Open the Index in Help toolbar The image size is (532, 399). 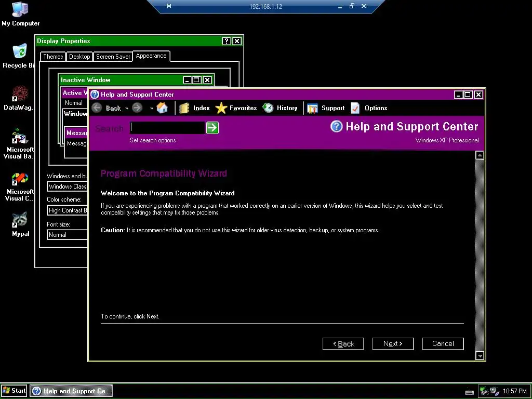(x=194, y=108)
